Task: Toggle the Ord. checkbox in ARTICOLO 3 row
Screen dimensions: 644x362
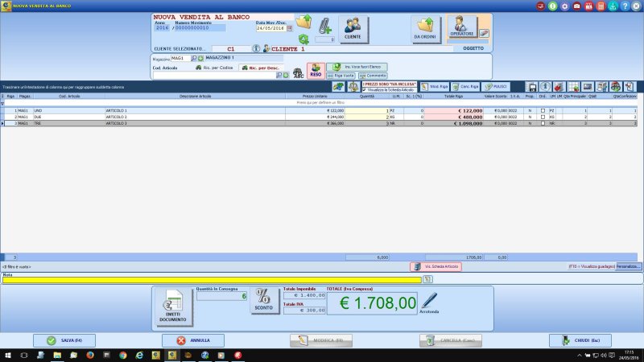Action: 543,123
